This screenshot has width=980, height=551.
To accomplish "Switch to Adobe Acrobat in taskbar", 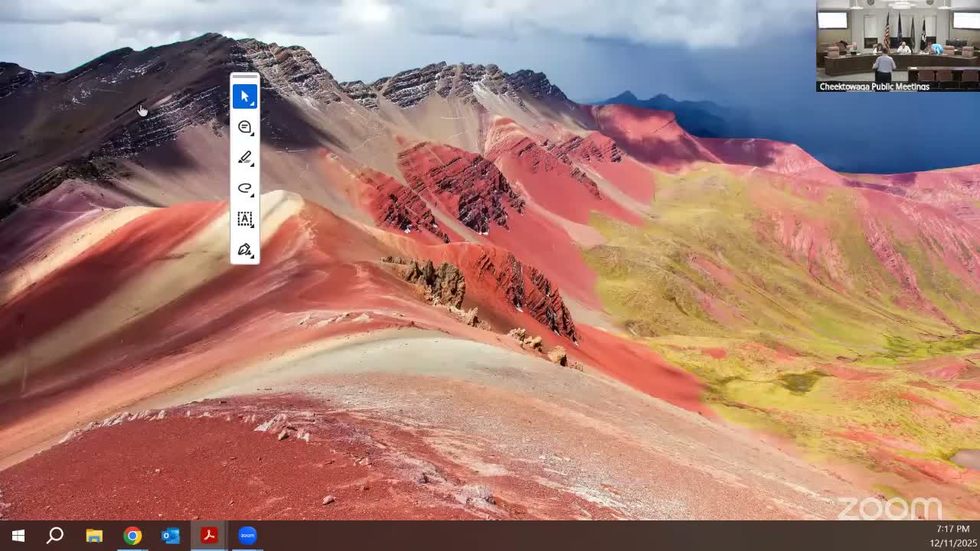I will (x=209, y=536).
